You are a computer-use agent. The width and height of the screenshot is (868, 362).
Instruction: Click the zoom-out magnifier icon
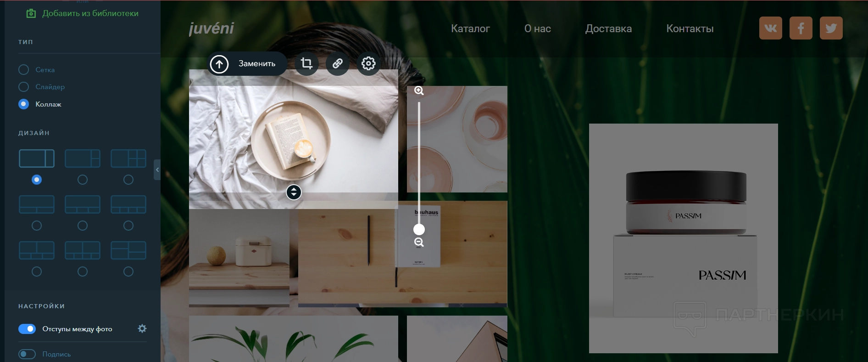(419, 243)
